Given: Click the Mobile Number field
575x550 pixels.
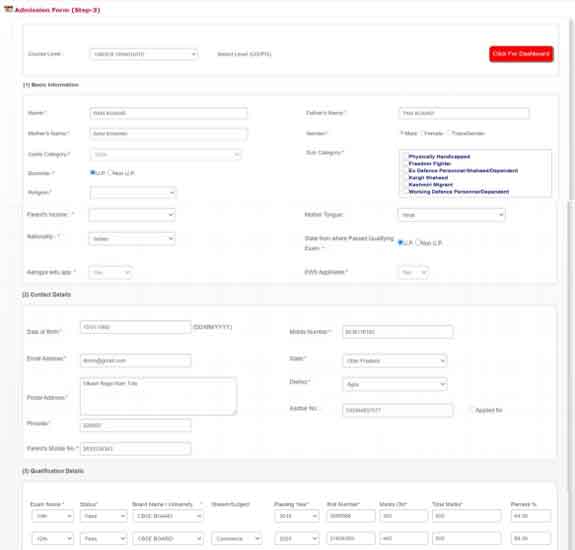Looking at the screenshot, I should (x=398, y=332).
